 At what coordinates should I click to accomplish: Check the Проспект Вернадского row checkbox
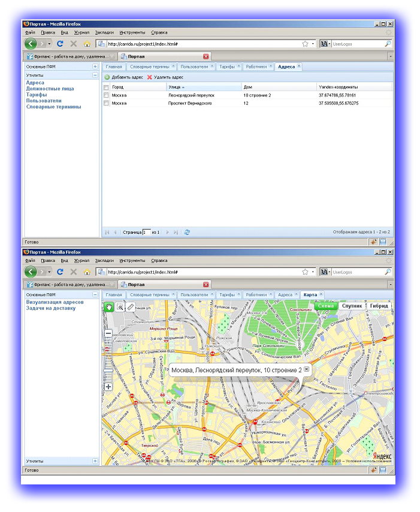[x=106, y=103]
